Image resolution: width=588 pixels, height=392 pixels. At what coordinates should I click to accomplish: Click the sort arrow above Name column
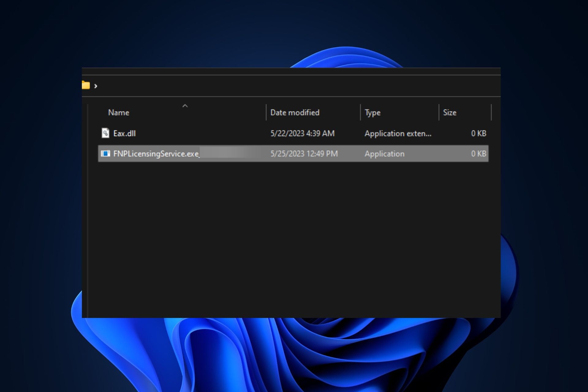point(185,106)
